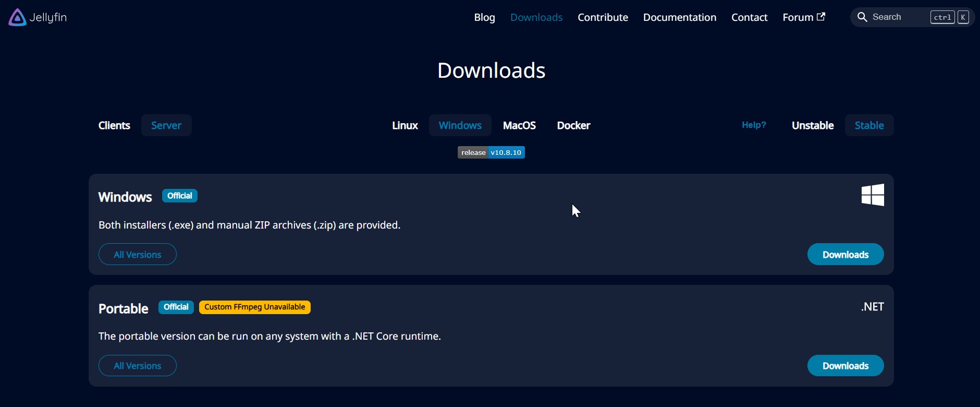Click the .NET label

click(x=873, y=307)
